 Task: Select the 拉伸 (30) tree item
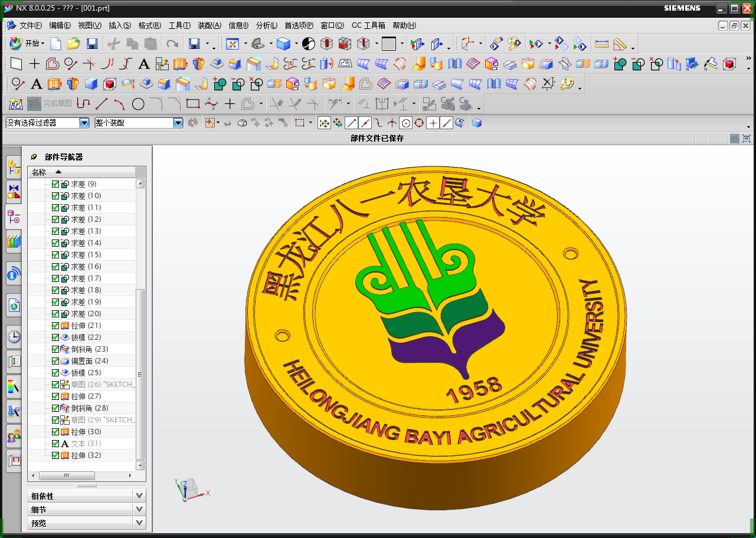point(86,432)
